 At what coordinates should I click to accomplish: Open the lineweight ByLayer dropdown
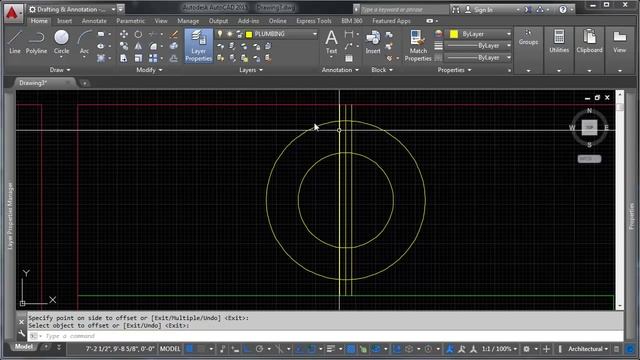click(509, 46)
